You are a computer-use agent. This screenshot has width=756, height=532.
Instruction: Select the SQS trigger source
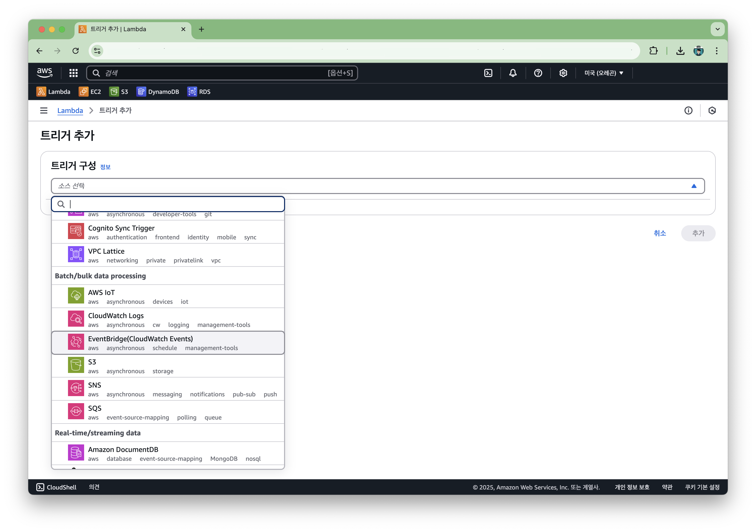pos(168,412)
